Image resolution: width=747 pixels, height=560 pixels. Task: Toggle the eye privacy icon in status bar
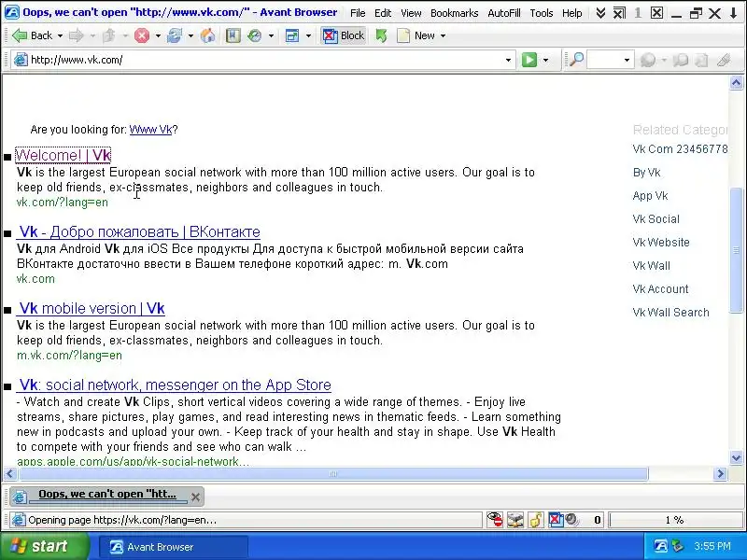click(x=495, y=520)
